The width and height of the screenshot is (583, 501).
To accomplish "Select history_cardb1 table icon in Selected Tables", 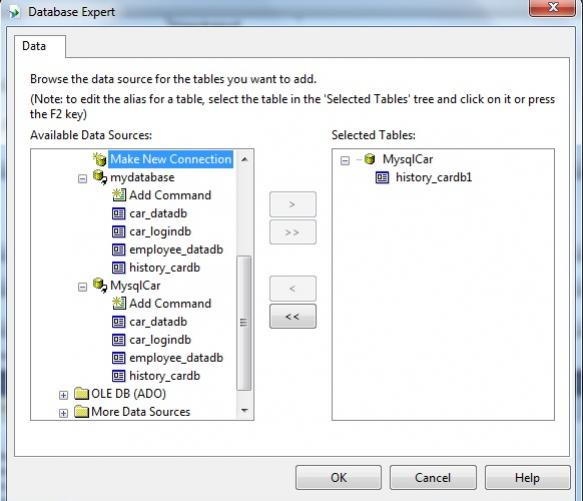I will coord(382,177).
